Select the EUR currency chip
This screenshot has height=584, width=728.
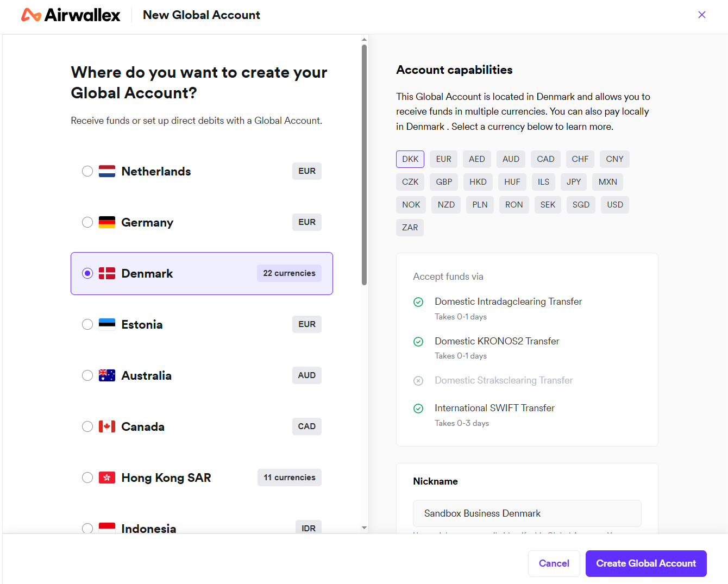coord(443,159)
